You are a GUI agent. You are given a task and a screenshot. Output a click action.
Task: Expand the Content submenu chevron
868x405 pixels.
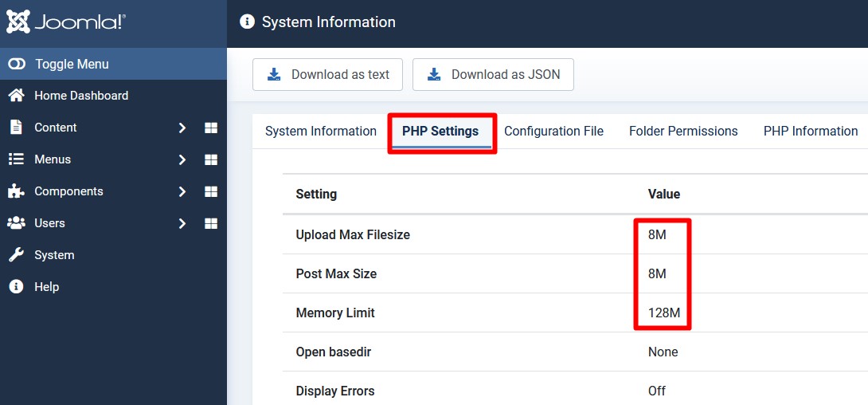point(182,128)
